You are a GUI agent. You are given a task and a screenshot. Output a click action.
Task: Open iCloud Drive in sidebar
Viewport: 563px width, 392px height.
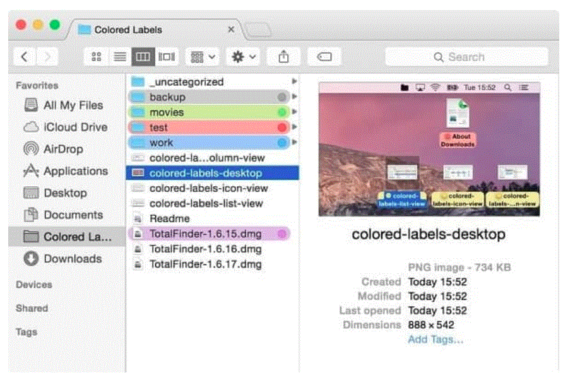click(66, 127)
